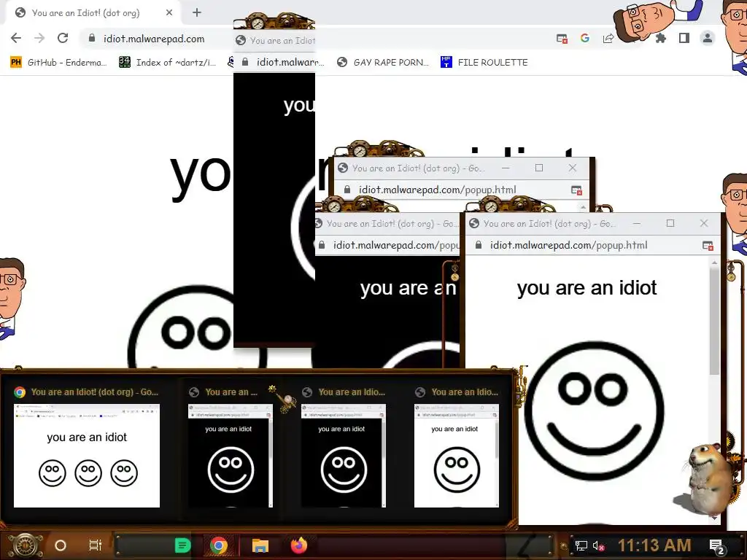The height and width of the screenshot is (560, 747).
Task: Open the pop-ups blocked icon in main address bar
Action: pyautogui.click(x=562, y=39)
